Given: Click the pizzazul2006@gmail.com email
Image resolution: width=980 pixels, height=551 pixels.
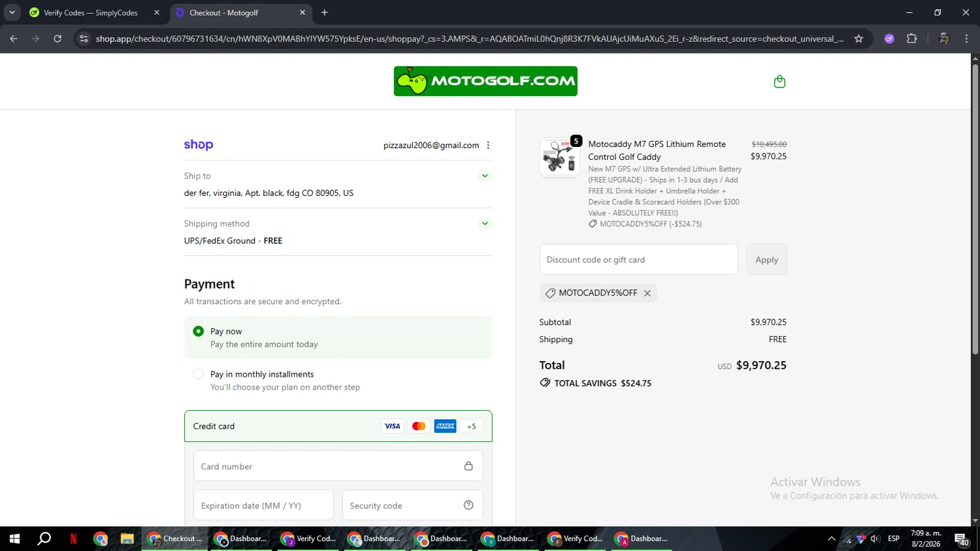Looking at the screenshot, I should 431,146.
